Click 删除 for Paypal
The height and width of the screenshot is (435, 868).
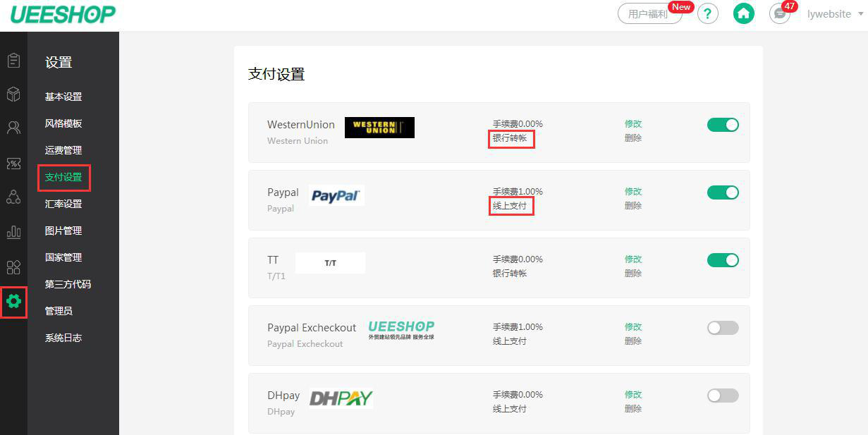633,206
